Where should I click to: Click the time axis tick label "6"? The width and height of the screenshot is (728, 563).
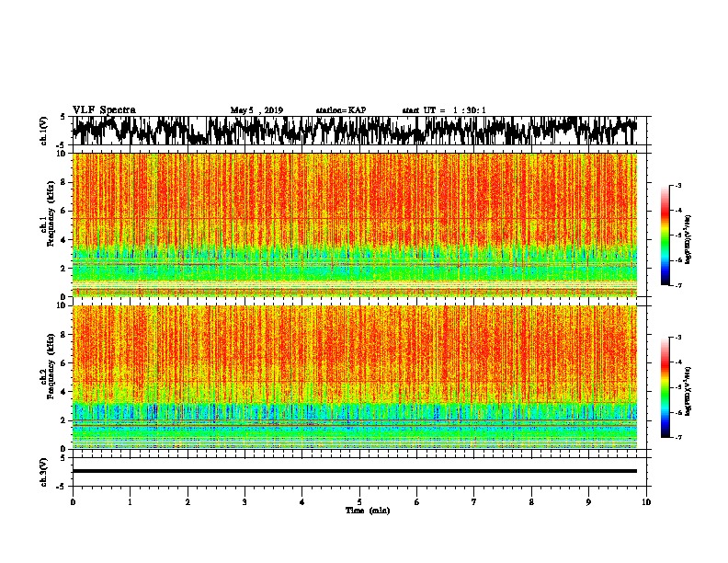click(x=417, y=502)
